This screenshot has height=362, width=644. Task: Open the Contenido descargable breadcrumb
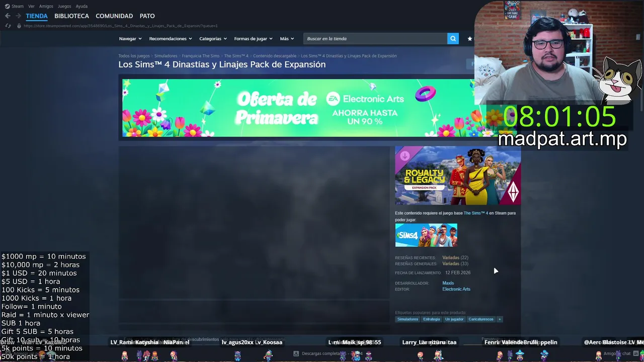pyautogui.click(x=274, y=56)
